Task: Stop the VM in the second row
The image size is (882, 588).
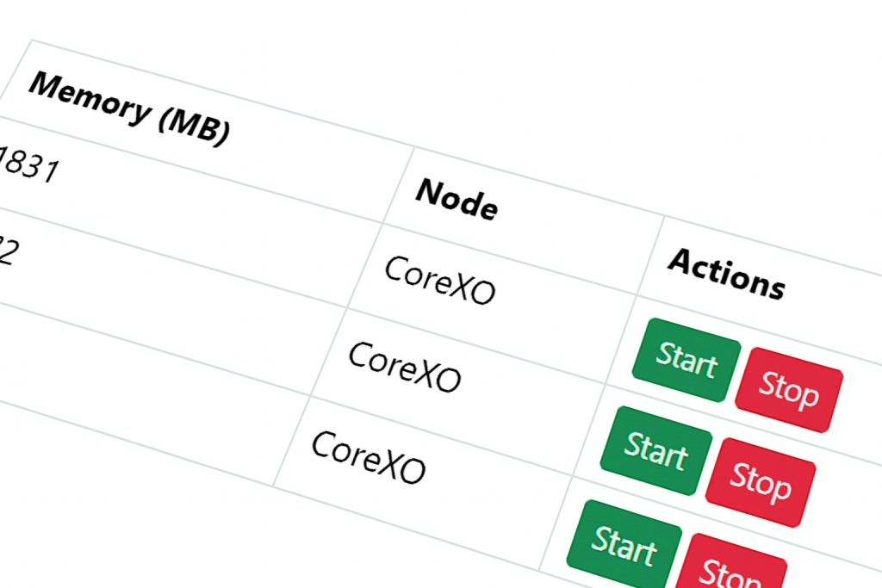Action: (x=760, y=482)
